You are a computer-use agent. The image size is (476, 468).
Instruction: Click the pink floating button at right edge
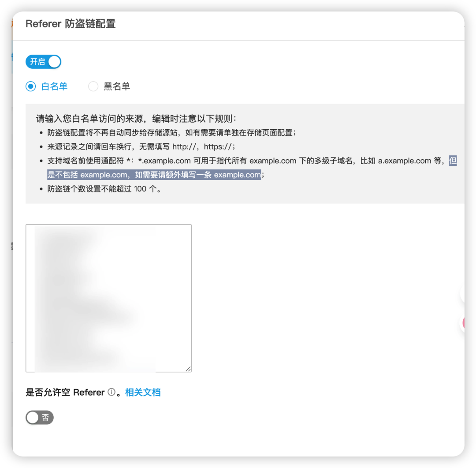pyautogui.click(x=463, y=323)
